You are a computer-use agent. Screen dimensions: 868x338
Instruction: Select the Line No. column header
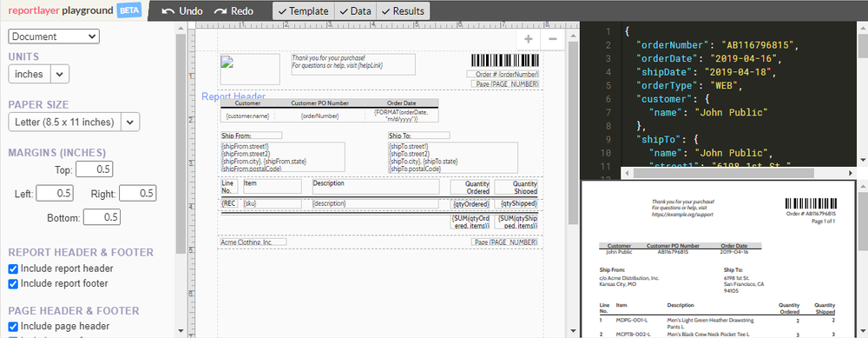pyautogui.click(x=229, y=186)
